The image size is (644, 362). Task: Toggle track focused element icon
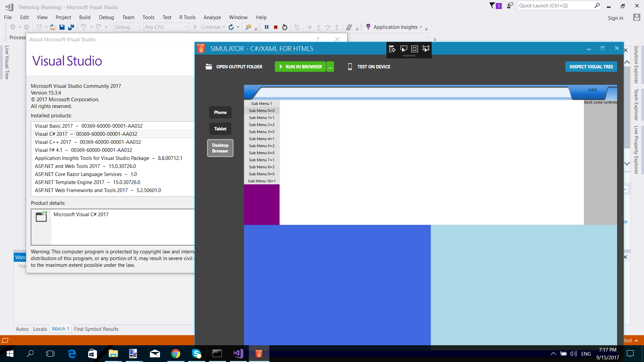(x=426, y=49)
